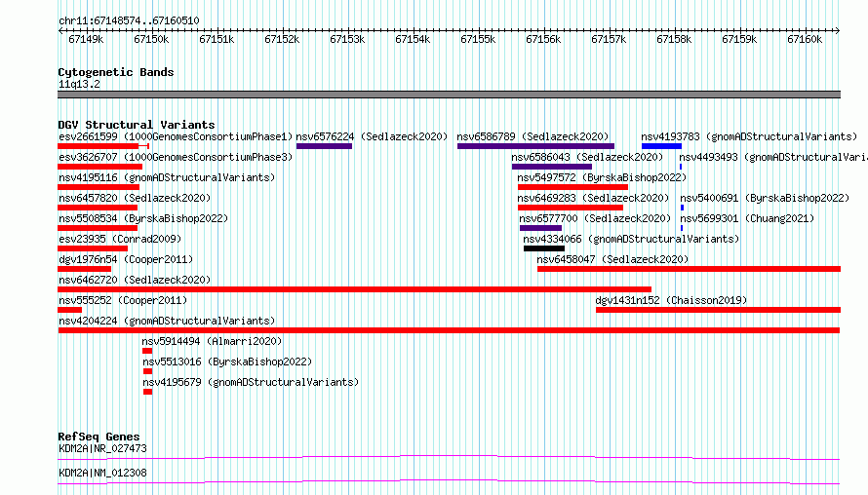Click the long purple bar of nsv6586789
The width and height of the screenshot is (868, 495).
coord(535,146)
